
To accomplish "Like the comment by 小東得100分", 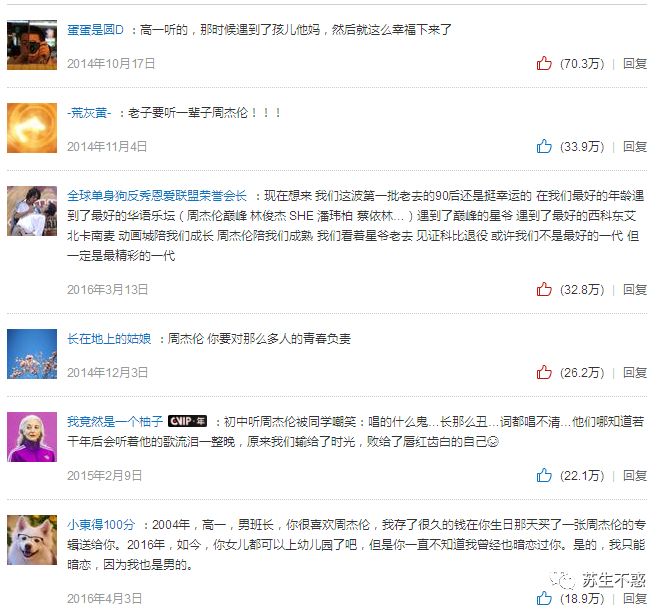I will [544, 598].
